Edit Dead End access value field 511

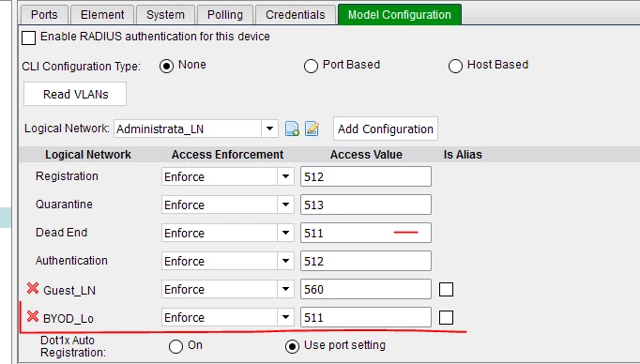[x=366, y=233]
